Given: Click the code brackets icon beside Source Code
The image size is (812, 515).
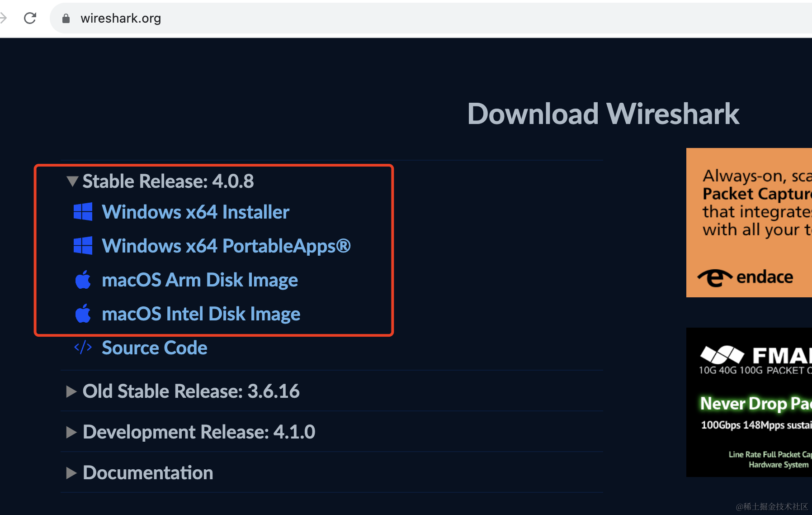Looking at the screenshot, I should pos(83,348).
